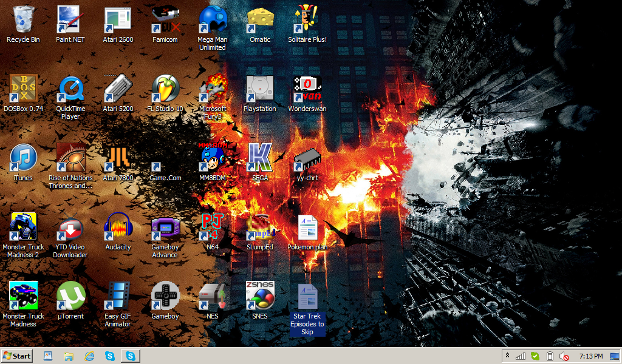Launch the µTorrent shortcut
622x364 pixels.
point(70,296)
